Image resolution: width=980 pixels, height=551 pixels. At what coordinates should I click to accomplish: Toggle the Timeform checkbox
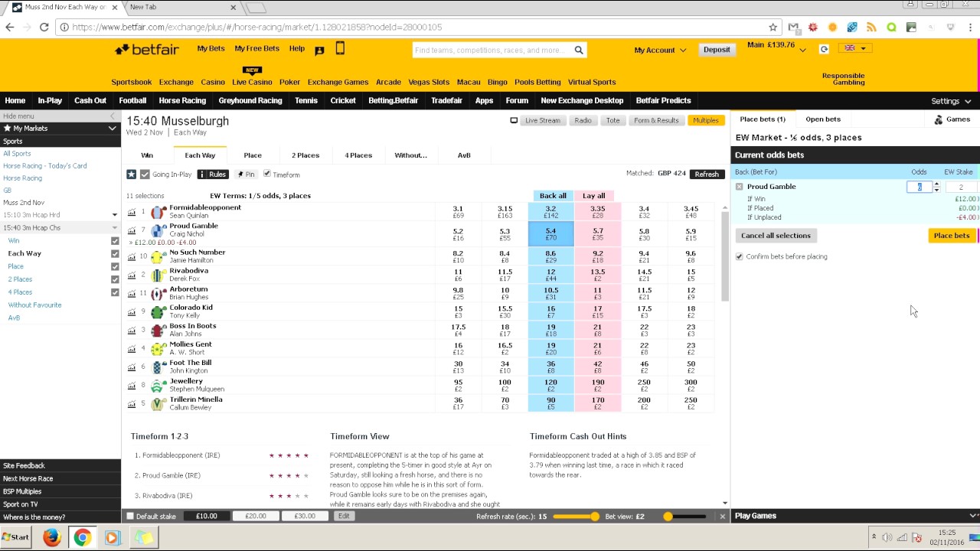coord(267,174)
